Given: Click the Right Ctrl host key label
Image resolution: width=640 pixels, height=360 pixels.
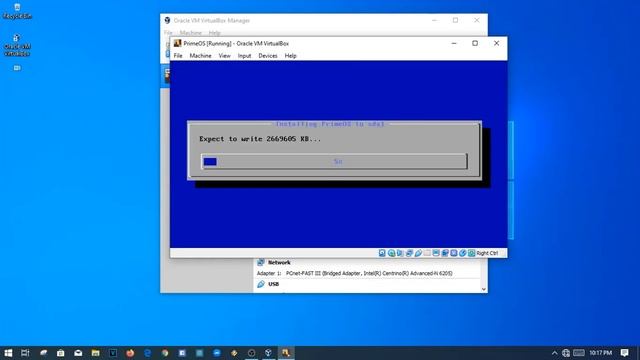Looking at the screenshot, I should [x=487, y=253].
